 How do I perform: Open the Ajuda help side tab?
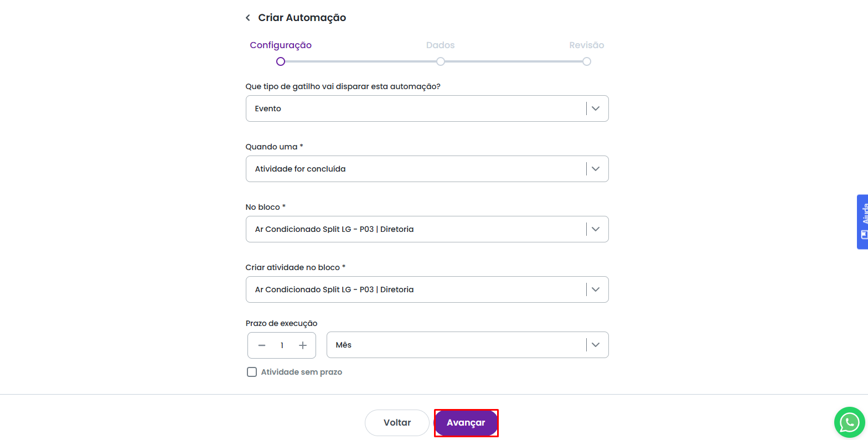click(x=862, y=221)
